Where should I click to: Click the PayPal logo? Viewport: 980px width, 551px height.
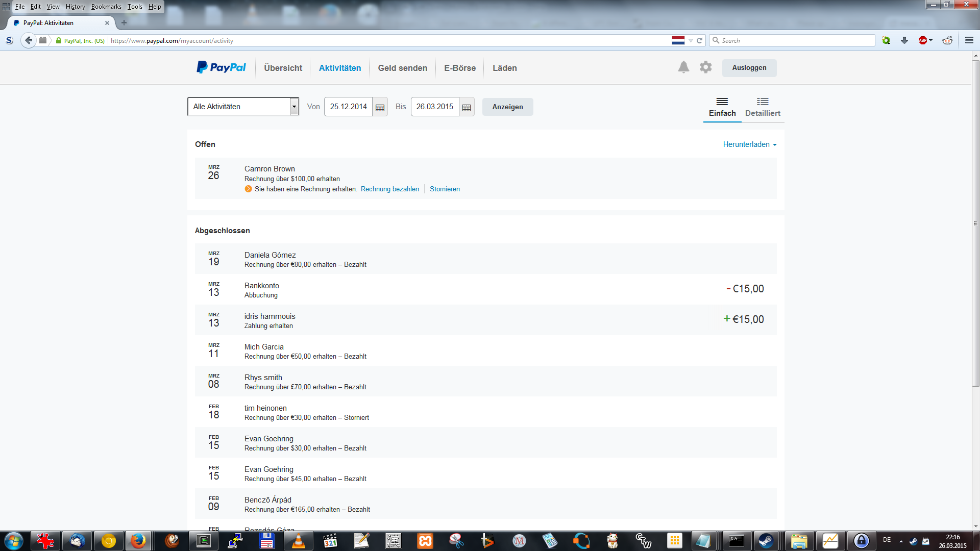[x=221, y=67]
